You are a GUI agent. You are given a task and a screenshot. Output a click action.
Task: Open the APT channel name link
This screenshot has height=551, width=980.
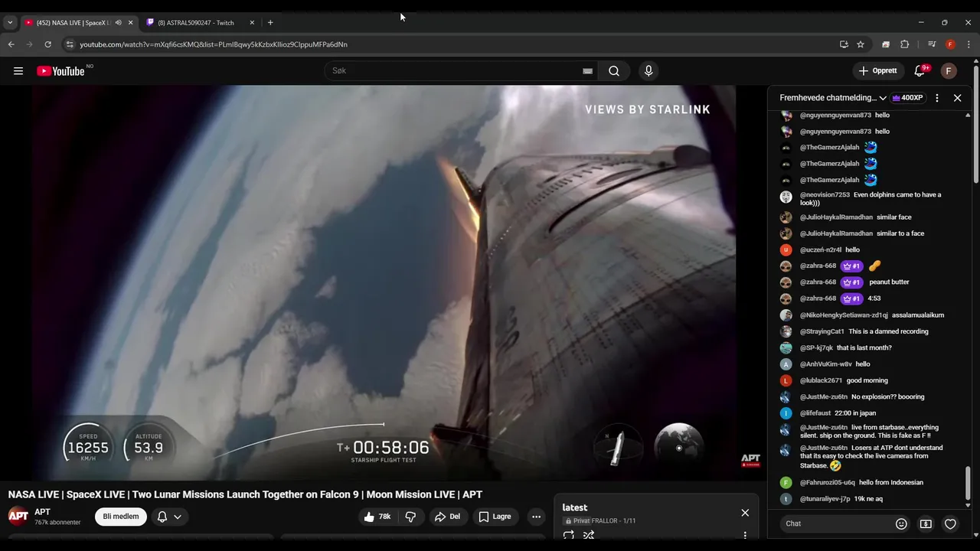[42, 512]
